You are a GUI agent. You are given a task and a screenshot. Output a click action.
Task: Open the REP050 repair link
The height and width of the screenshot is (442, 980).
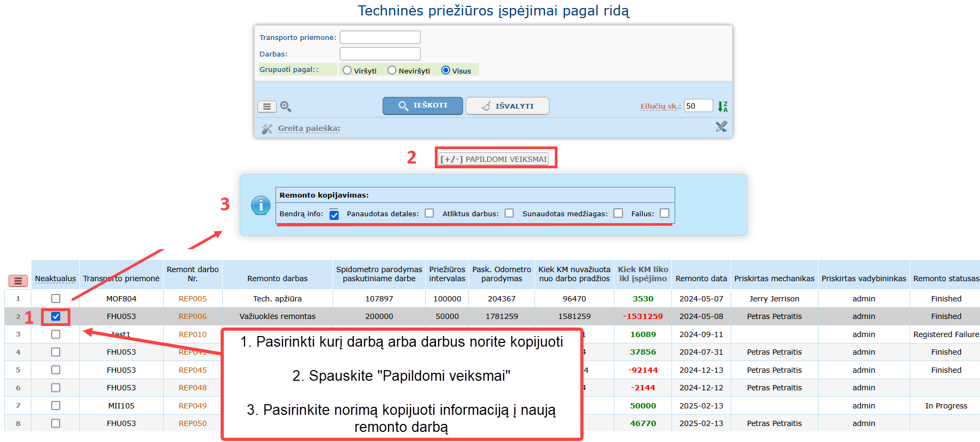tap(192, 423)
